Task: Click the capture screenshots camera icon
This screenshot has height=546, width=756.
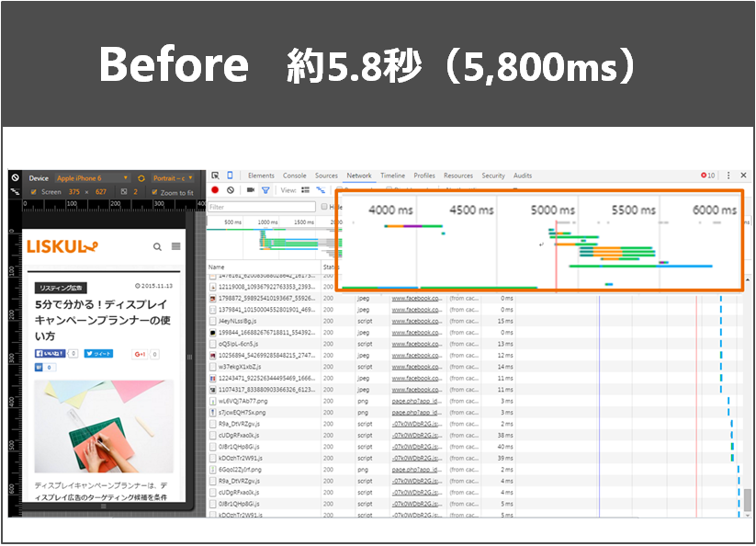Action: [x=251, y=190]
